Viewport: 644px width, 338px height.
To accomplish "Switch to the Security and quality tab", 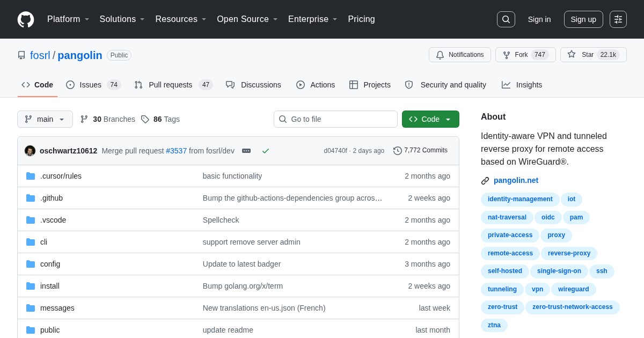I will pos(445,85).
